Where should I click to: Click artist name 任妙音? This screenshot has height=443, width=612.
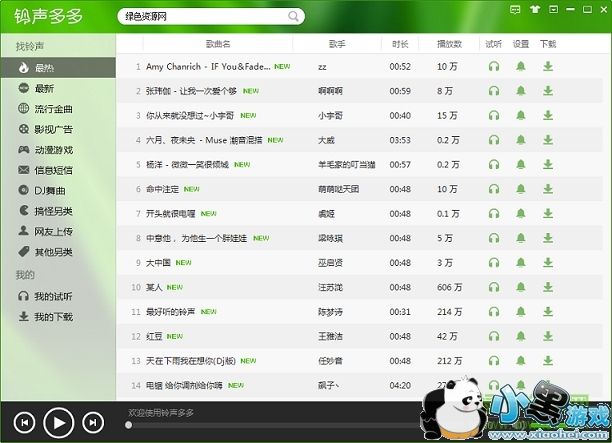pos(330,361)
